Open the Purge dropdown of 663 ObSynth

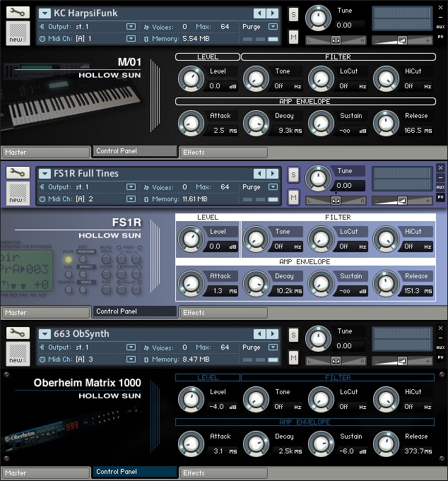[273, 348]
